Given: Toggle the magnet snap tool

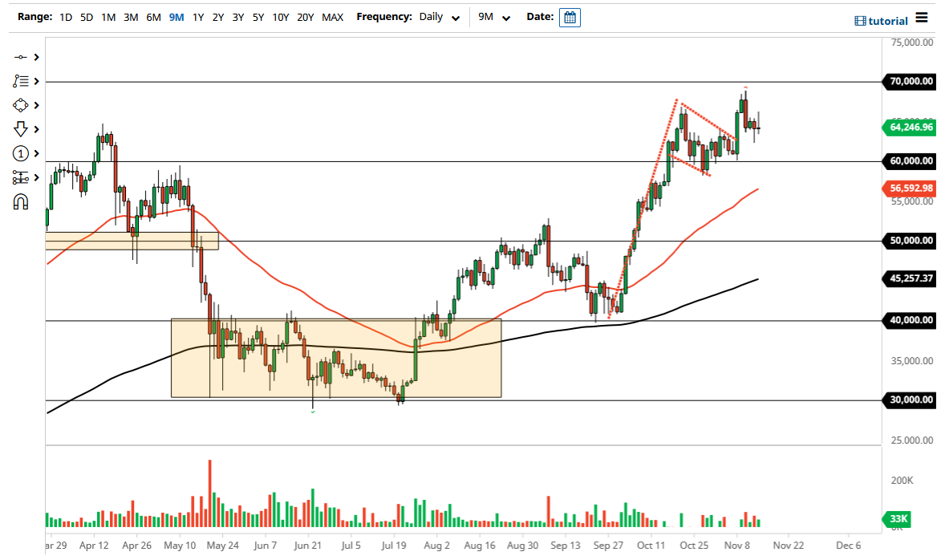Looking at the screenshot, I should (x=22, y=201).
